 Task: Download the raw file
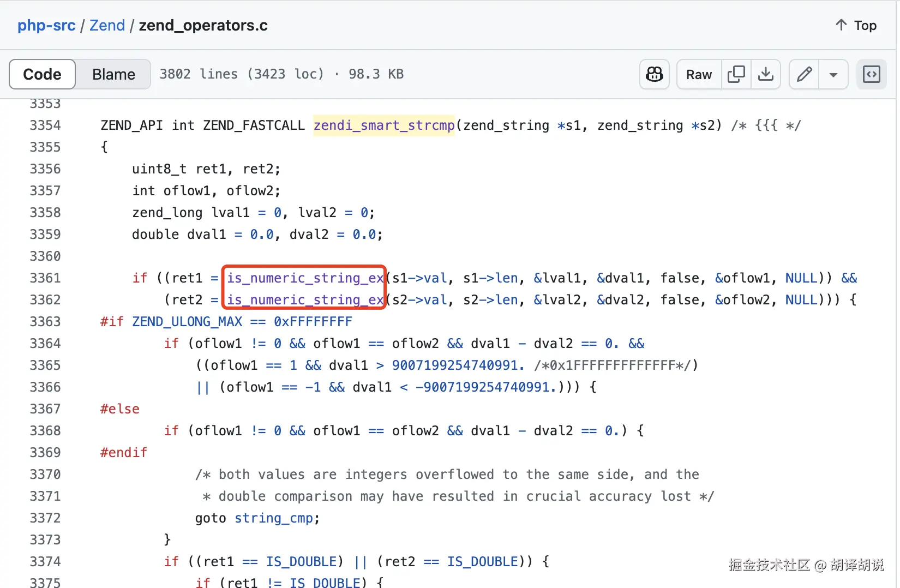[x=766, y=74]
